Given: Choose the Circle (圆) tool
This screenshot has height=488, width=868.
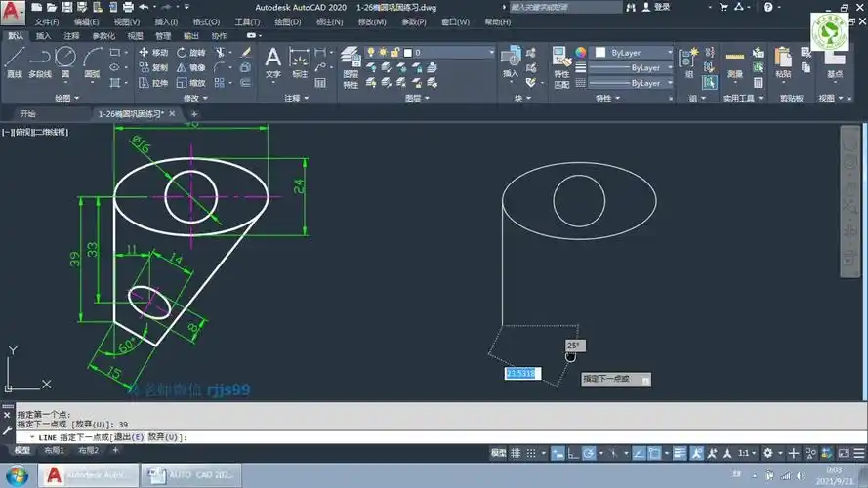Looking at the screenshot, I should [x=65, y=61].
